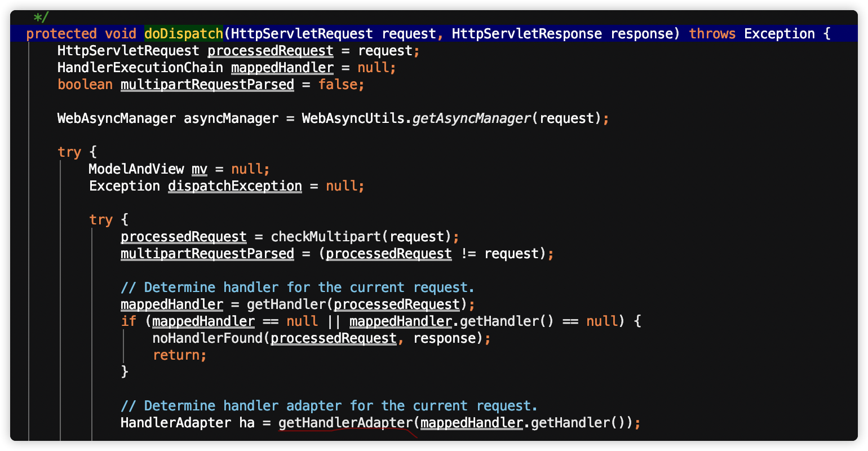This screenshot has width=868, height=451.
Task: Click the 'mv' variable name
Action: pos(200,169)
